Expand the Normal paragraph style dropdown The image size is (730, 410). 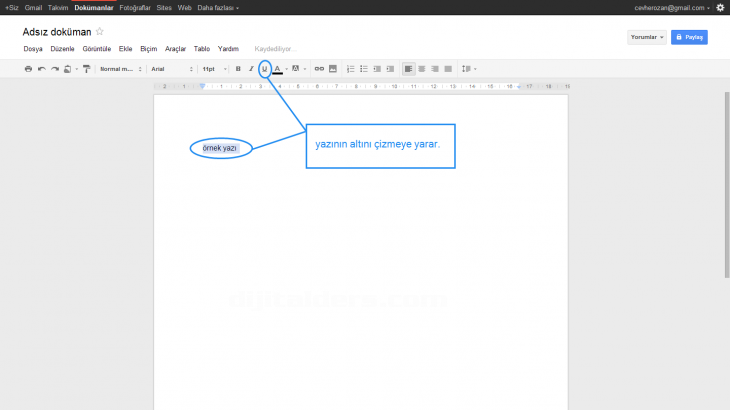[121, 69]
